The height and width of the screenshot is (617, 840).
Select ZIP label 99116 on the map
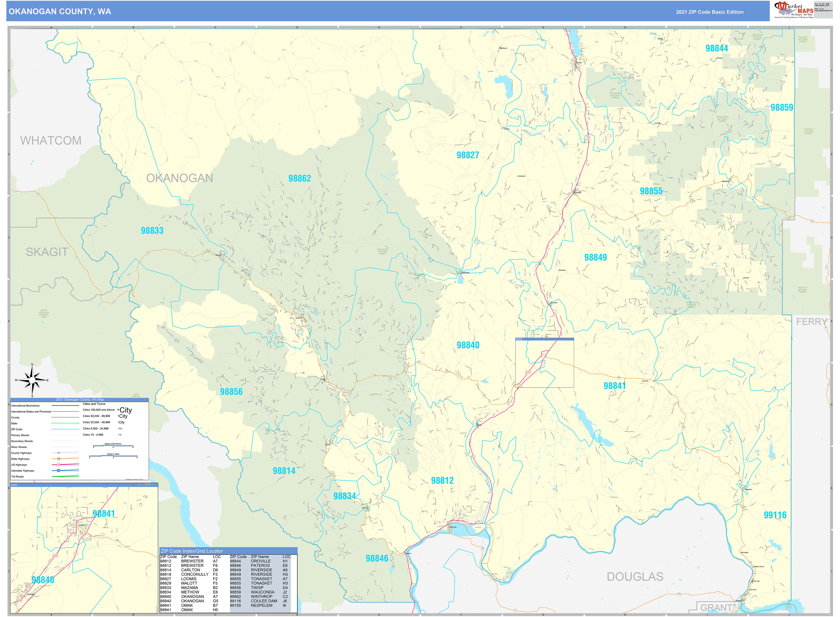(775, 515)
